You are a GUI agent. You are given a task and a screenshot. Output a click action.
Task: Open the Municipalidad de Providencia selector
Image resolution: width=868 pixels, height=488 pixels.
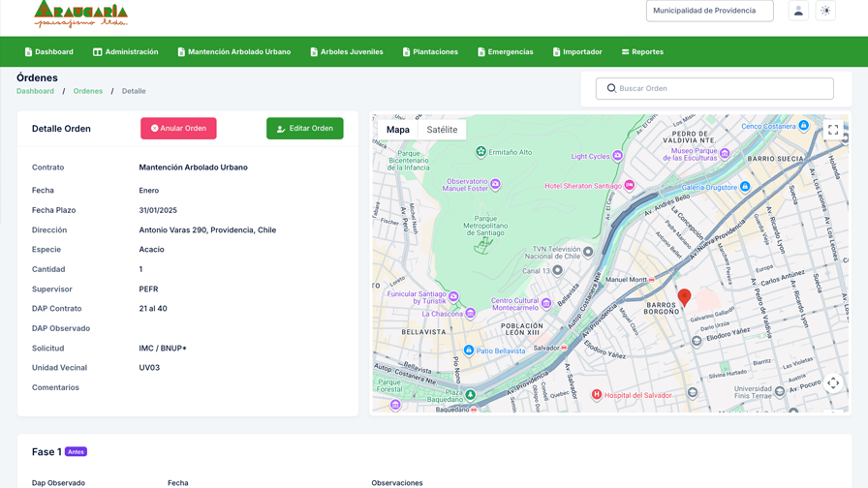(x=709, y=11)
